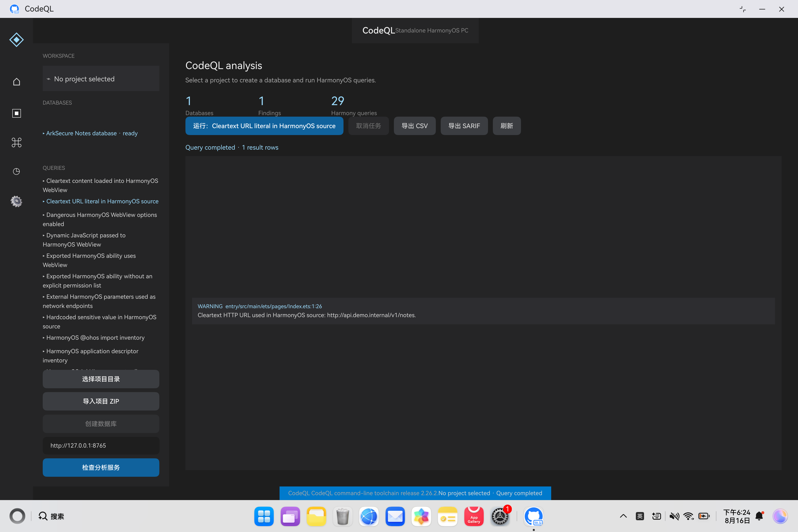This screenshot has width=798, height=532.
Task: Expand the ArkSecure Notes database entry
Action: (90, 133)
